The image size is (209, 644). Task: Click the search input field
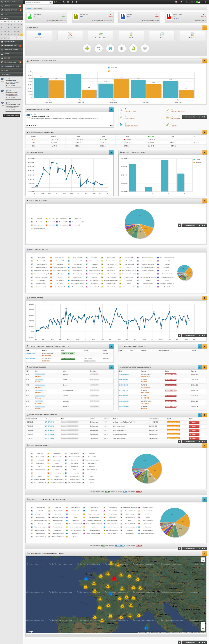(37, 2)
